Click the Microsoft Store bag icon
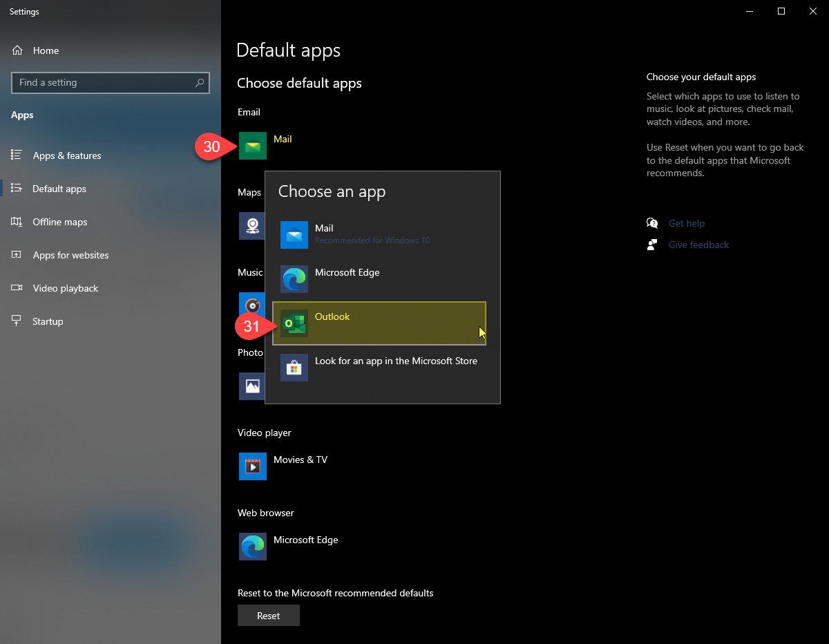Viewport: 829px width, 644px height. click(294, 368)
